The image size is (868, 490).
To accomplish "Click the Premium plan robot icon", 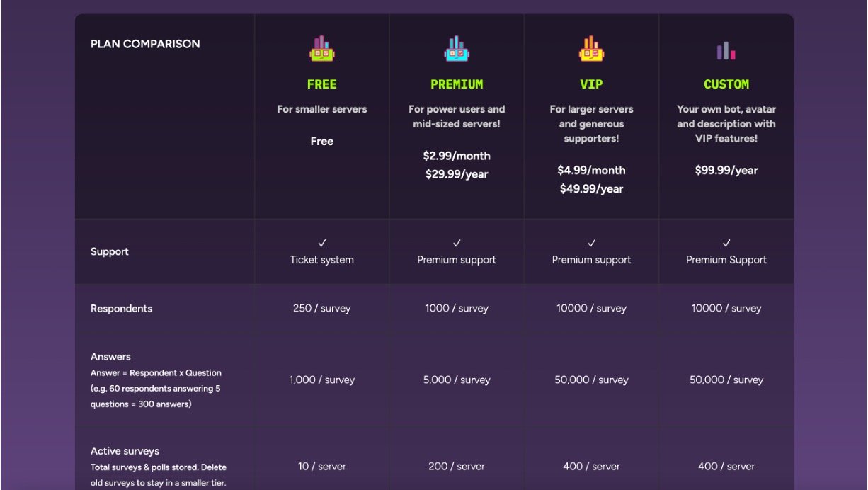I will [x=457, y=49].
